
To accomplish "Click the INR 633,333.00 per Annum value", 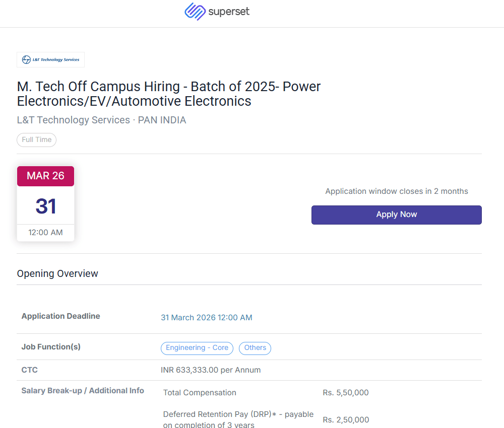I will tap(210, 370).
